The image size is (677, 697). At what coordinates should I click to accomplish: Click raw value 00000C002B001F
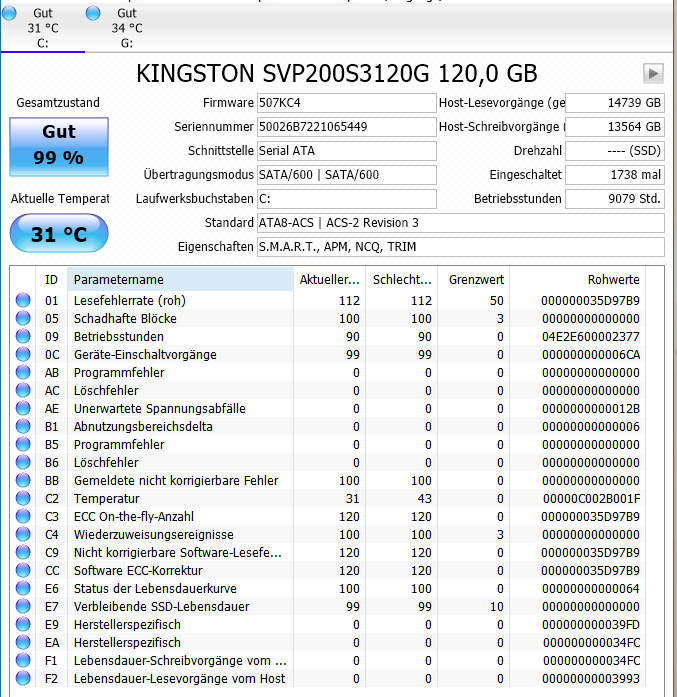(591, 498)
